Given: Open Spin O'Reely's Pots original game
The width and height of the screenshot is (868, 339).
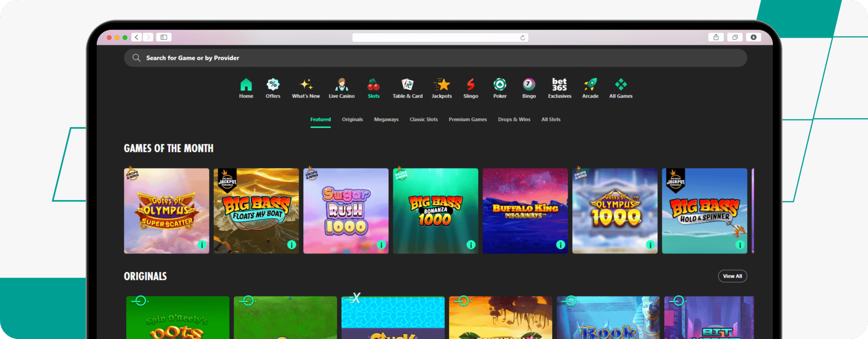Looking at the screenshot, I should coord(177,318).
